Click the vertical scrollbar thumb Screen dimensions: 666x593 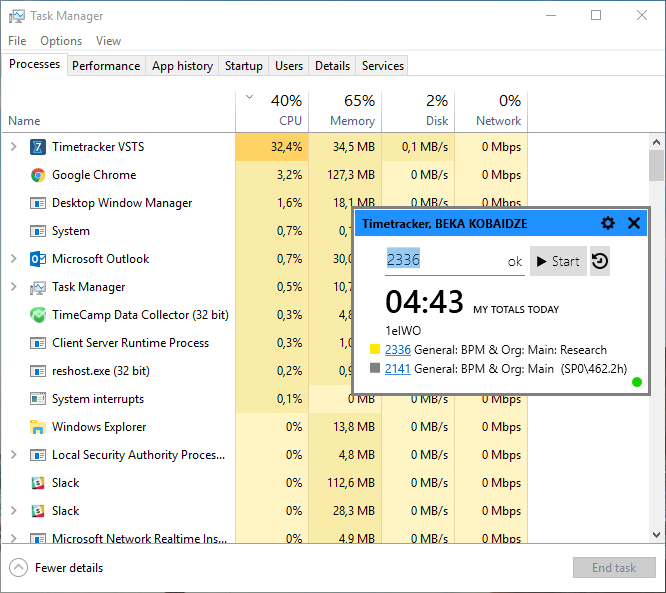(656, 166)
